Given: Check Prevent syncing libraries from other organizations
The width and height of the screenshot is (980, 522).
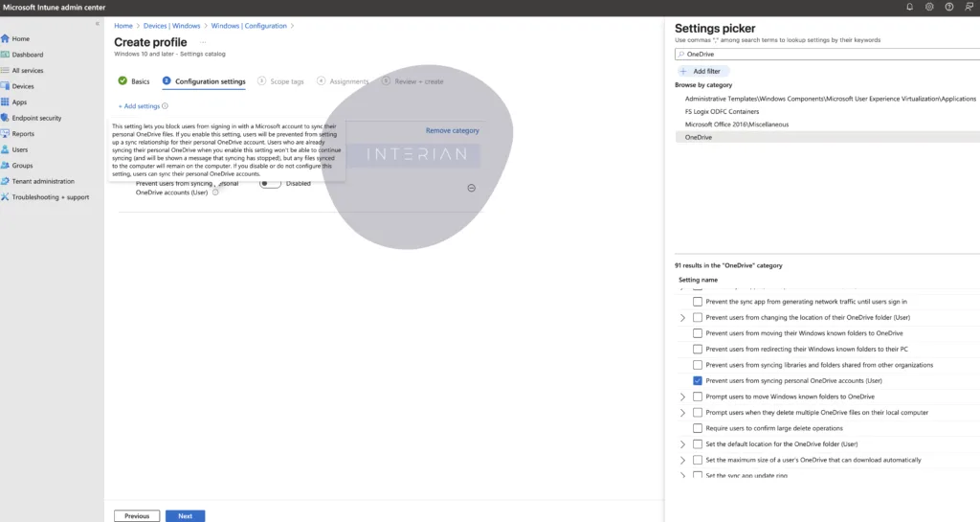Looking at the screenshot, I should pyautogui.click(x=698, y=365).
